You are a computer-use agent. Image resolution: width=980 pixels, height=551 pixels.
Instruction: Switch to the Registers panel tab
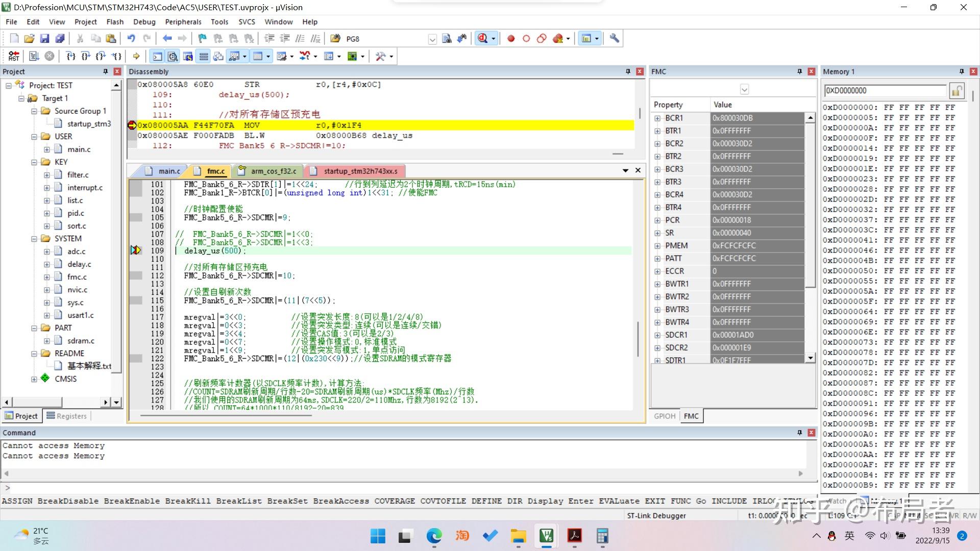click(x=67, y=416)
